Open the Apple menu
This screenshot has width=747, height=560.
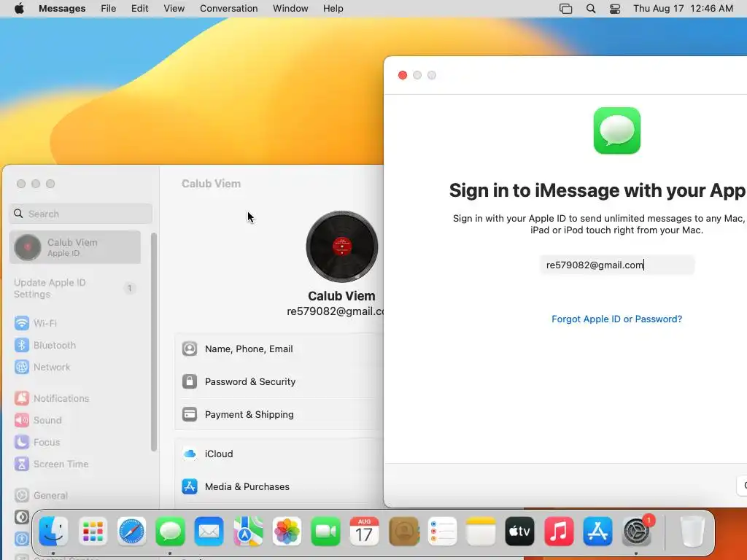coord(19,9)
